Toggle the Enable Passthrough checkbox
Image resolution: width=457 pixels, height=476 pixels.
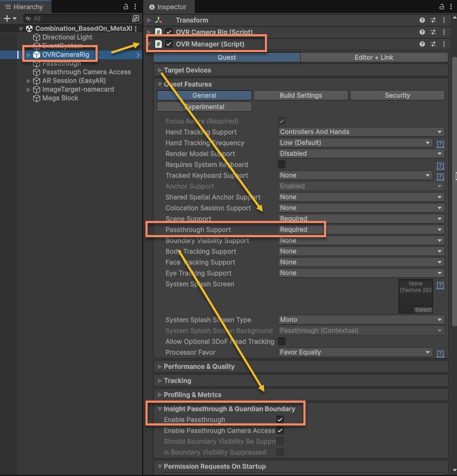tap(280, 420)
